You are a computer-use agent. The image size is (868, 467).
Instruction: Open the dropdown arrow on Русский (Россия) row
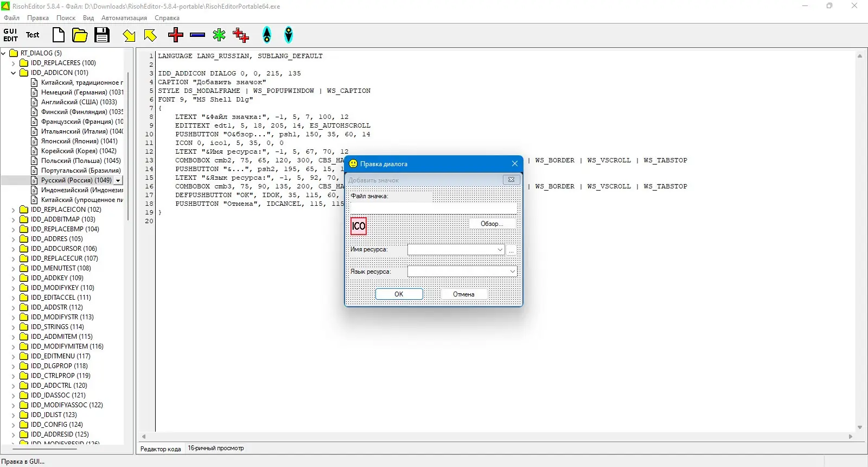pyautogui.click(x=118, y=180)
